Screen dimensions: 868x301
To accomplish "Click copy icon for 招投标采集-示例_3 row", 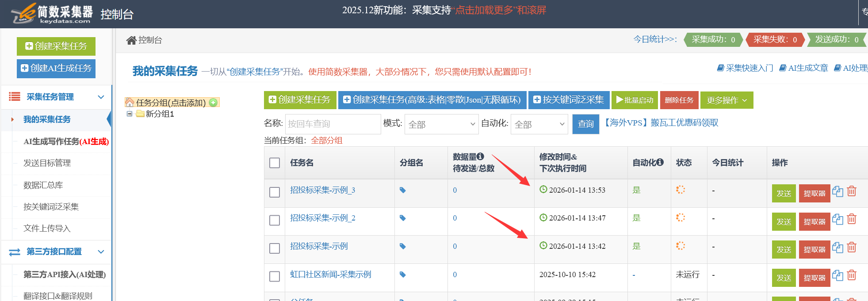I will click(837, 191).
